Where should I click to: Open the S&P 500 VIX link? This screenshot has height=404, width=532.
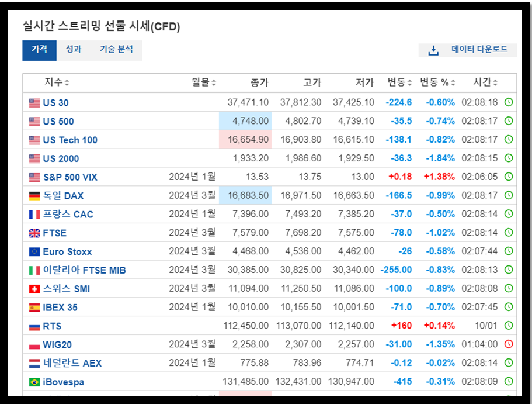[70, 177]
